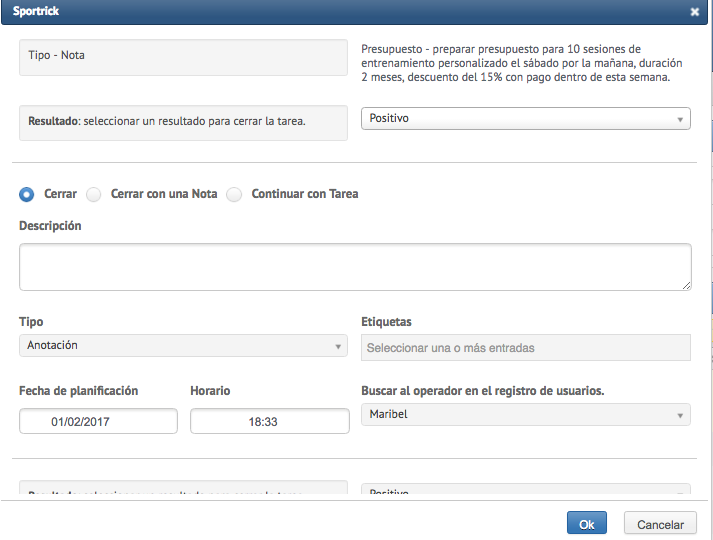
Task: Click the Etiquetas label
Action: click(386, 322)
